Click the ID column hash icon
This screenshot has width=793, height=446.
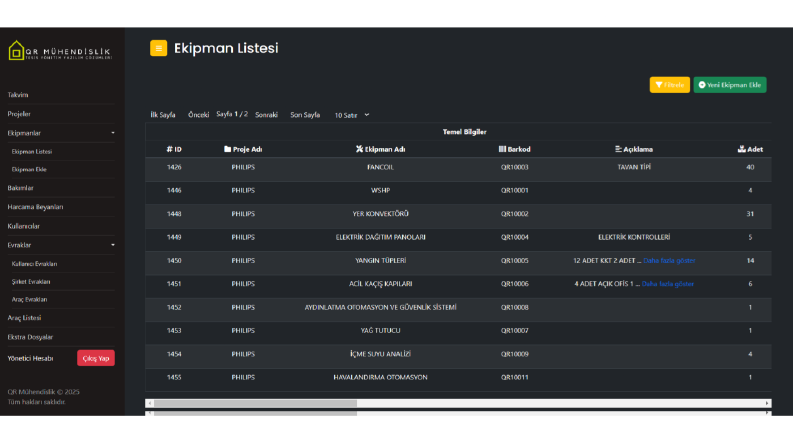pyautogui.click(x=169, y=149)
